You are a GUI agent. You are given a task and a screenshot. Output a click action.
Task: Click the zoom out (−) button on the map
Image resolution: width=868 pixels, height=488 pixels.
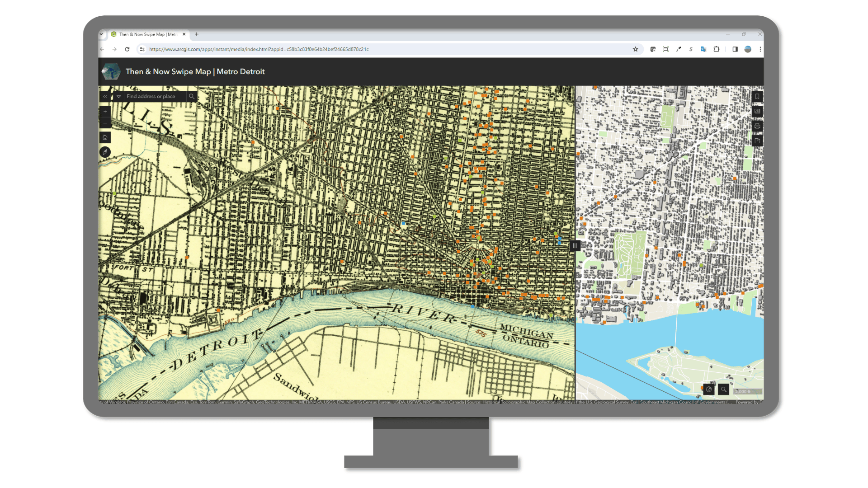click(105, 123)
